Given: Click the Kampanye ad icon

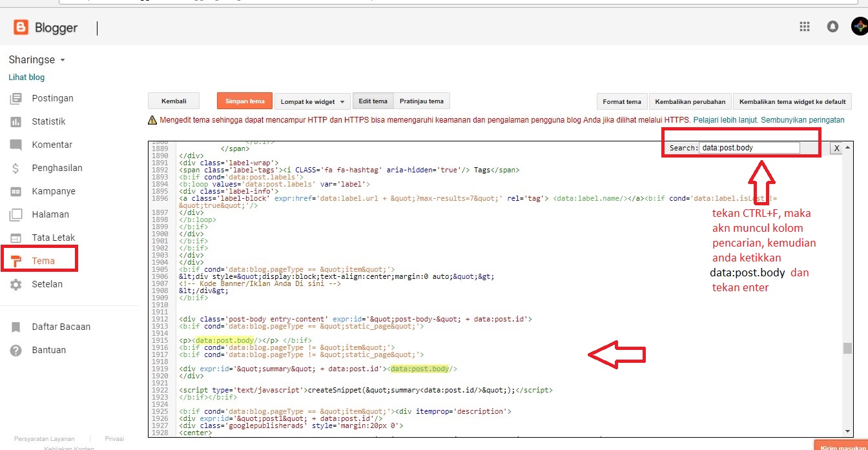Looking at the screenshot, I should click(x=16, y=192).
